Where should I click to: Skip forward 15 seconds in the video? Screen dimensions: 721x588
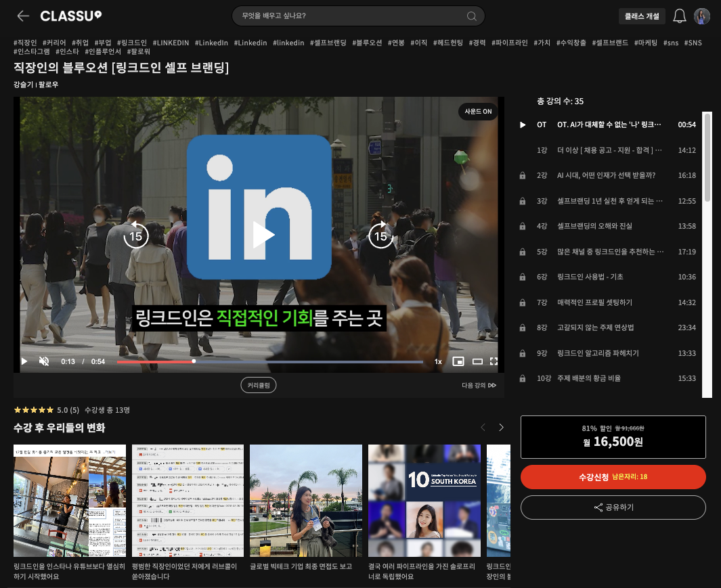[380, 235]
